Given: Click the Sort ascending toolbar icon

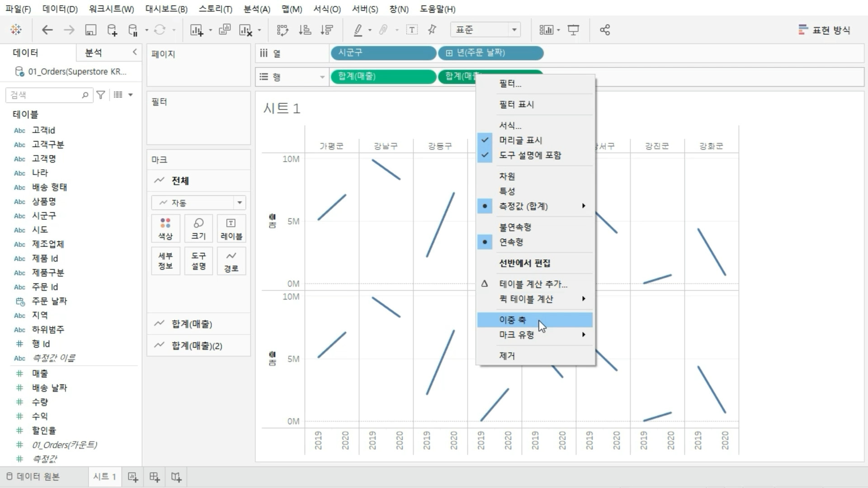Looking at the screenshot, I should point(305,30).
